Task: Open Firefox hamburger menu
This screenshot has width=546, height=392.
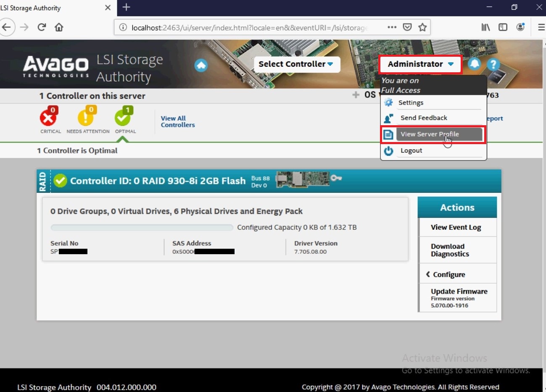Action: click(541, 27)
